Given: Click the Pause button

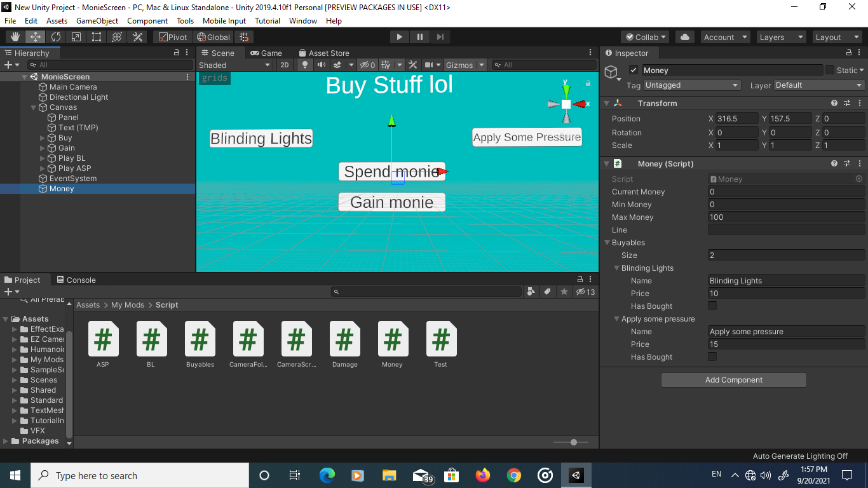Looking at the screenshot, I should point(419,37).
